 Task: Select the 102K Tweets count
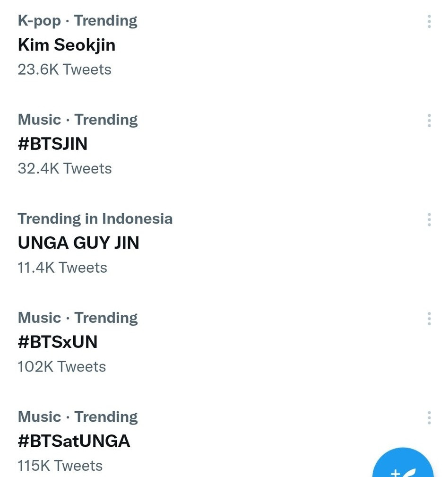click(x=62, y=367)
